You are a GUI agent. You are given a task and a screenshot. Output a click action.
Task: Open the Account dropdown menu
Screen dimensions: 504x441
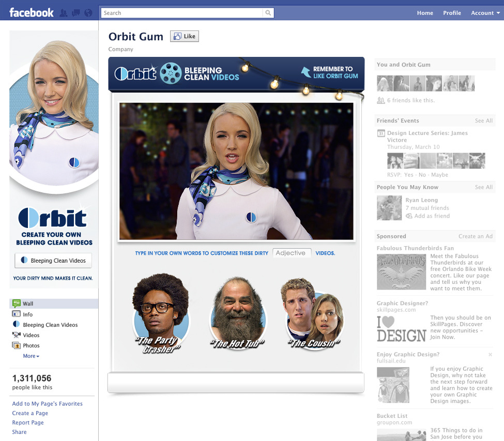pyautogui.click(x=485, y=13)
